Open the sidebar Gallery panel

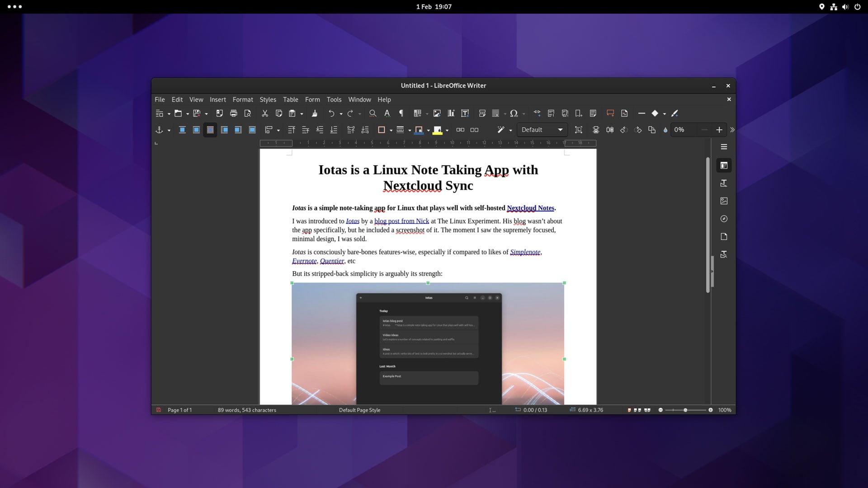click(724, 201)
